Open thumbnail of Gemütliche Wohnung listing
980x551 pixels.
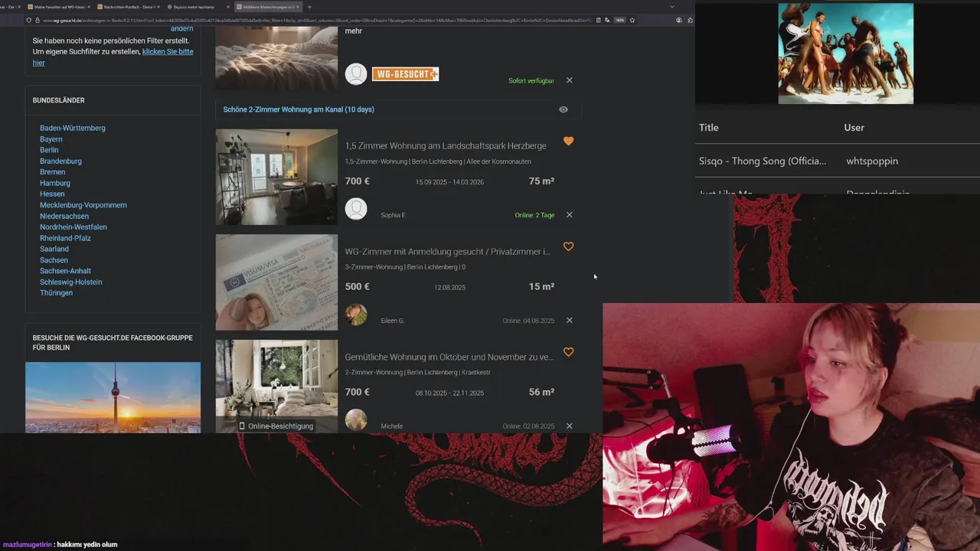(x=276, y=386)
